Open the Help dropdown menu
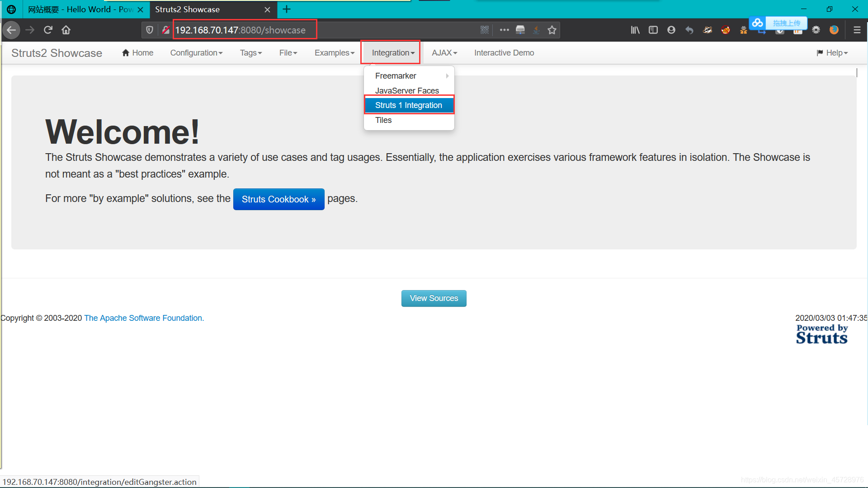Screen dimensions: 868x488 click(x=833, y=53)
